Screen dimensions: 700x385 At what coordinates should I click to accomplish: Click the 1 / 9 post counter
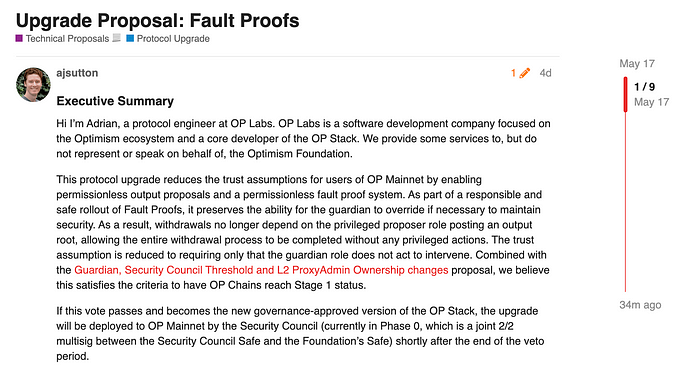pos(645,87)
